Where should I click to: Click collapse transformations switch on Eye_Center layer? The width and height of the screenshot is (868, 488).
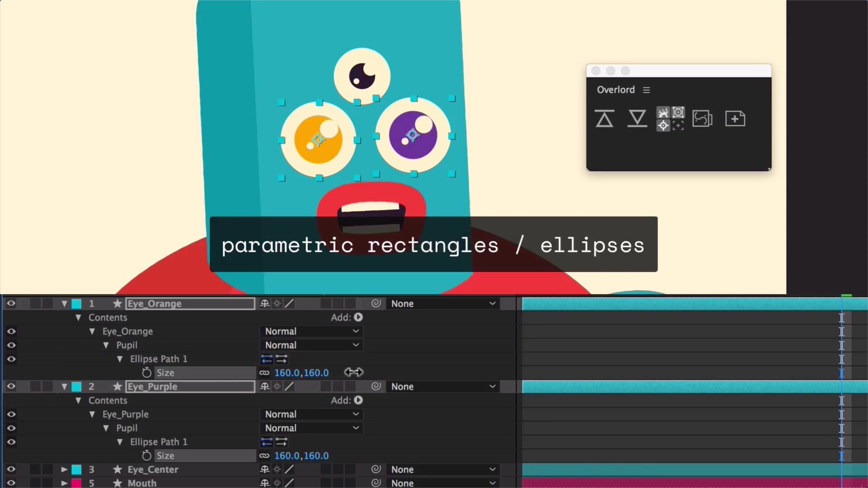[x=277, y=469]
